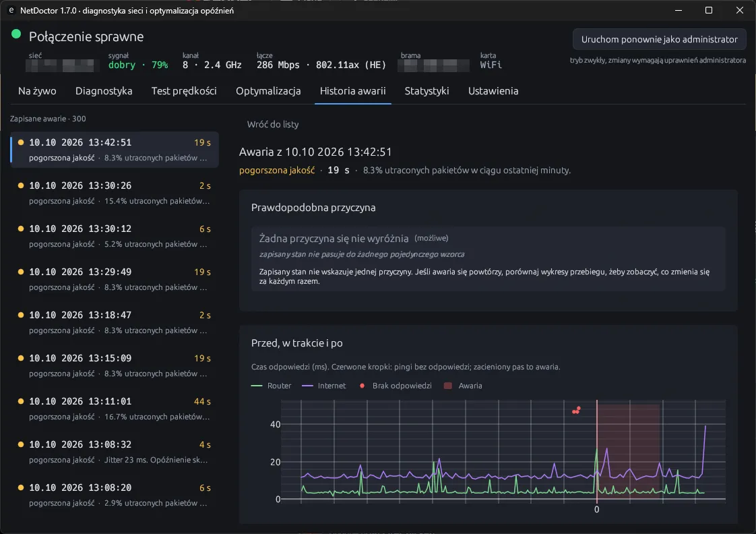The height and width of the screenshot is (534, 756).
Task: Click the signal value dobry 79%
Action: 138,65
